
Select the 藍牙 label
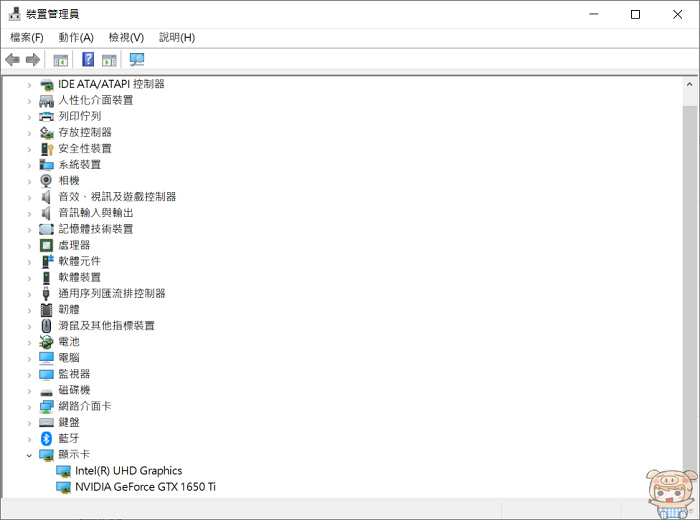[x=69, y=438]
